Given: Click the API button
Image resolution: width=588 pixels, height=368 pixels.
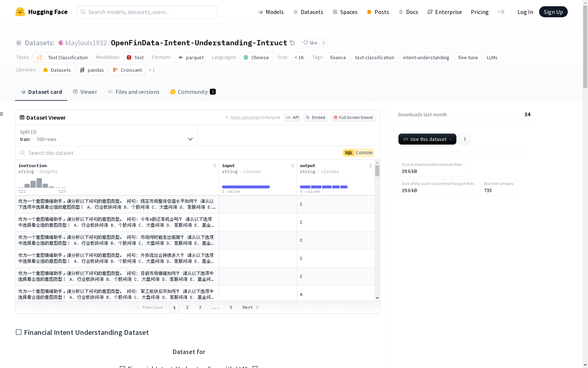Looking at the screenshot, I should click(293, 117).
